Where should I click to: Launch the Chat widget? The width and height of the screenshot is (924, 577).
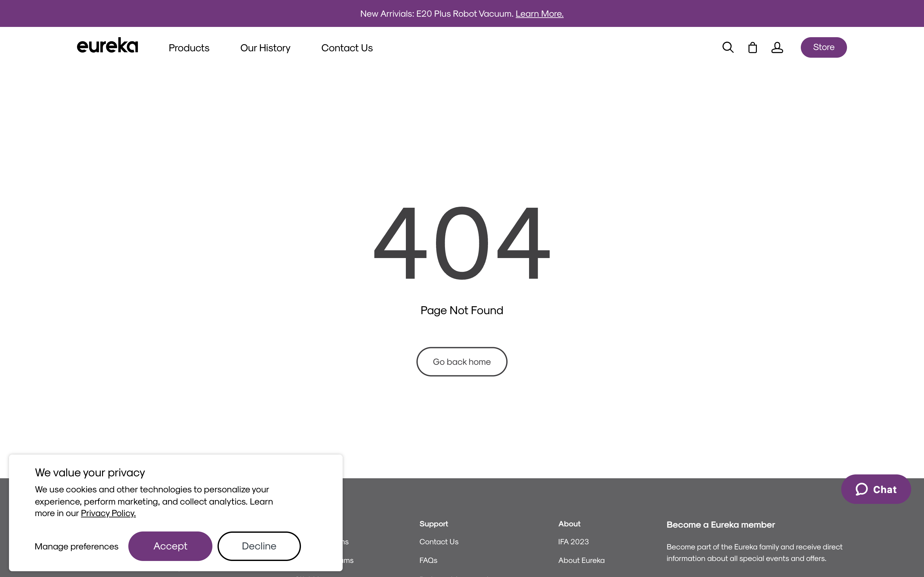876,489
